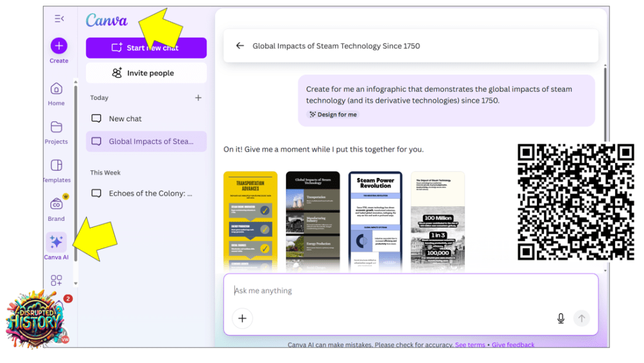Viewport: 644px width, 363px height.
Task: Open the Apps grid icon
Action: (57, 281)
